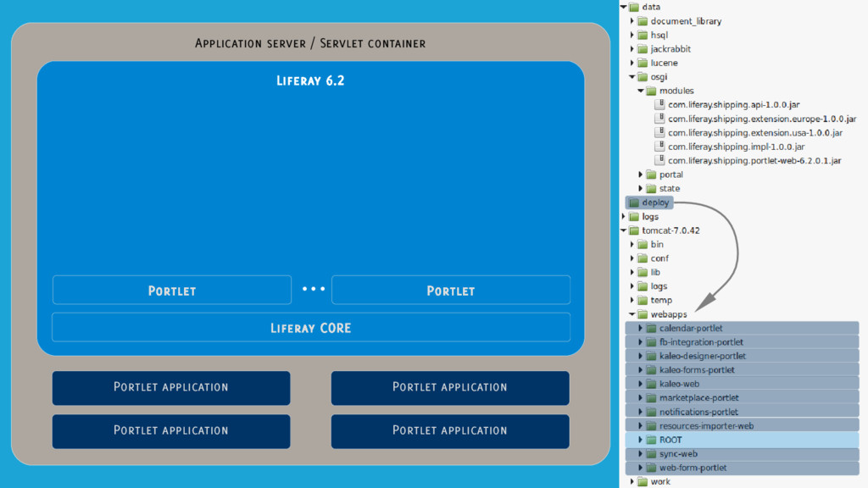Collapse the webapps folder tree arrow

click(632, 314)
